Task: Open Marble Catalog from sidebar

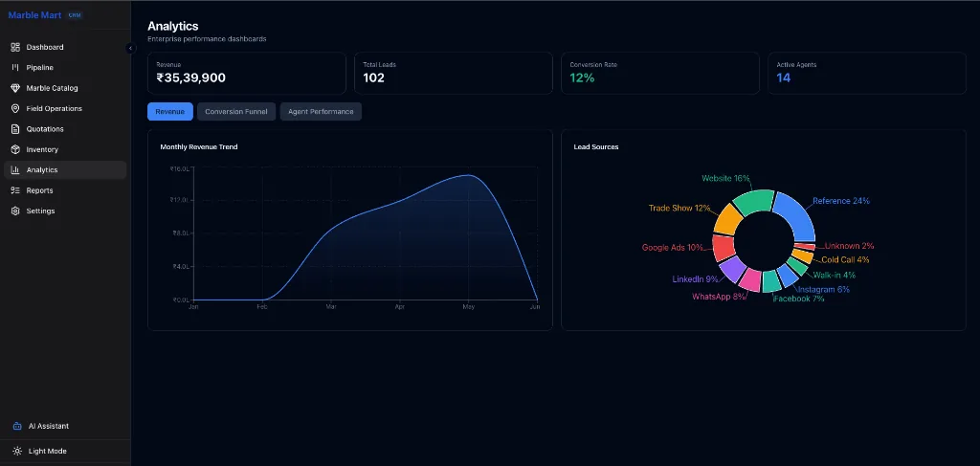Action: [65, 88]
